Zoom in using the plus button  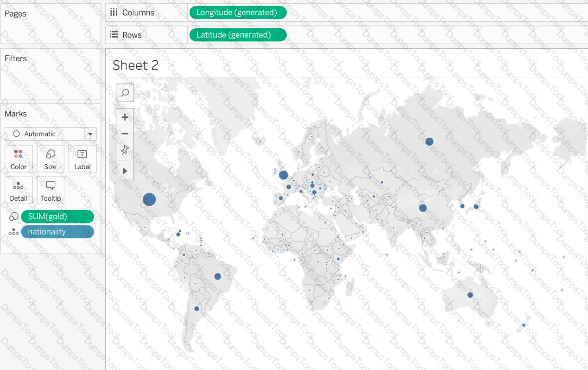tap(125, 117)
